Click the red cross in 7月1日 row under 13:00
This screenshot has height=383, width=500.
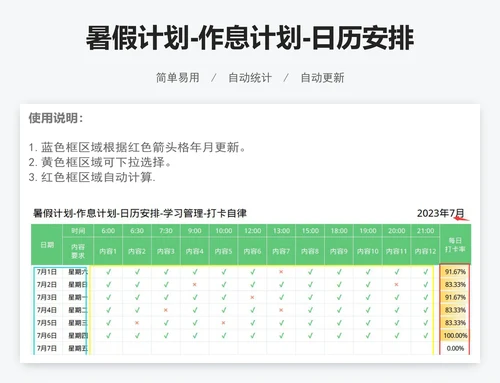pos(281,272)
